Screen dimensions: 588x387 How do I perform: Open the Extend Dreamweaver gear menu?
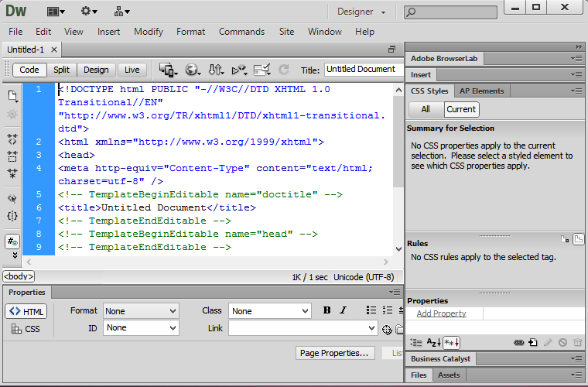pyautogui.click(x=89, y=12)
